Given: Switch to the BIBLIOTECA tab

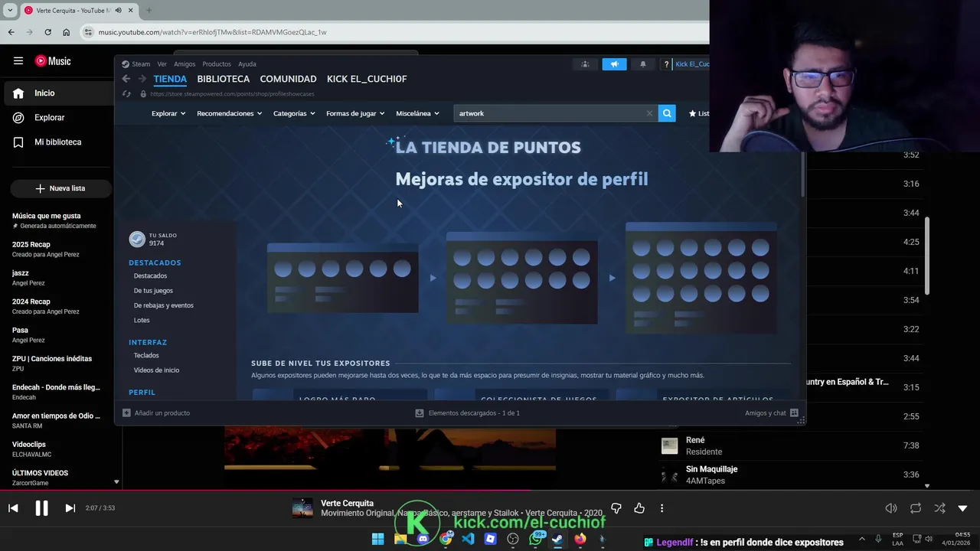Looking at the screenshot, I should click(x=224, y=79).
